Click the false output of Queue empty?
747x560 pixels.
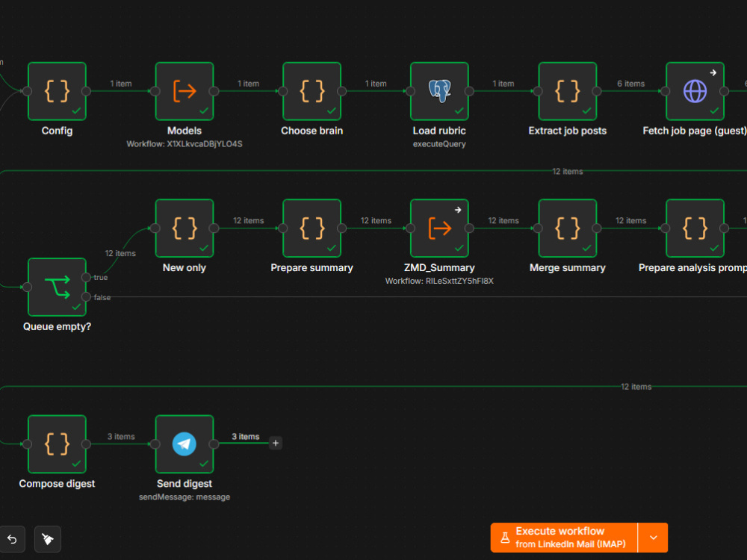[x=86, y=297]
